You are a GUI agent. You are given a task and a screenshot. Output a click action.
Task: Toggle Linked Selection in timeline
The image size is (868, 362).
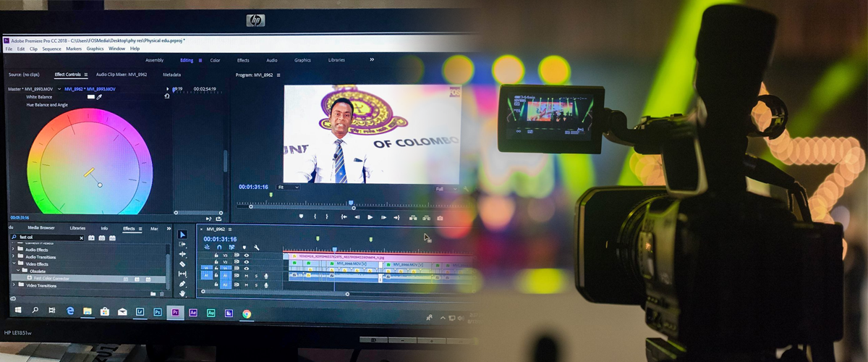point(231,247)
